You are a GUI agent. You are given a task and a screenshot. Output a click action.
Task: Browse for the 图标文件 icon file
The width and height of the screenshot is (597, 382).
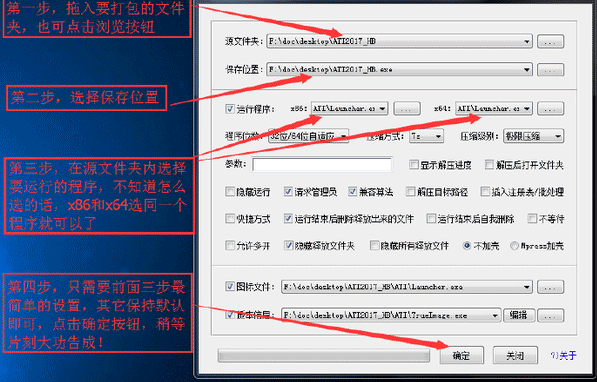tap(550, 287)
